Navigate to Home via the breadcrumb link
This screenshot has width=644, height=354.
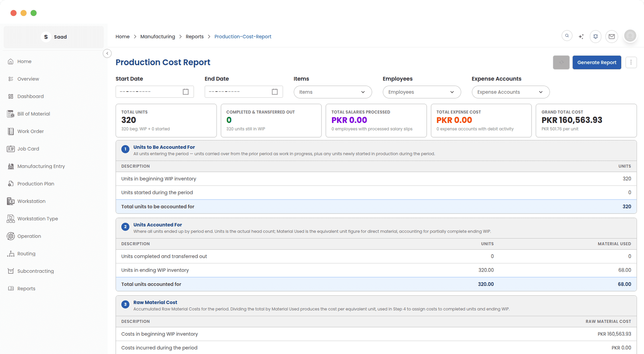point(122,36)
